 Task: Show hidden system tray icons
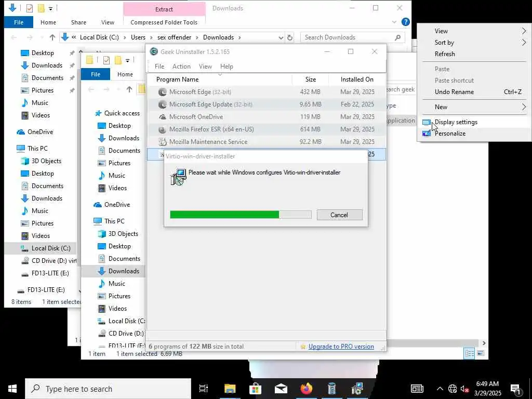pos(440,389)
